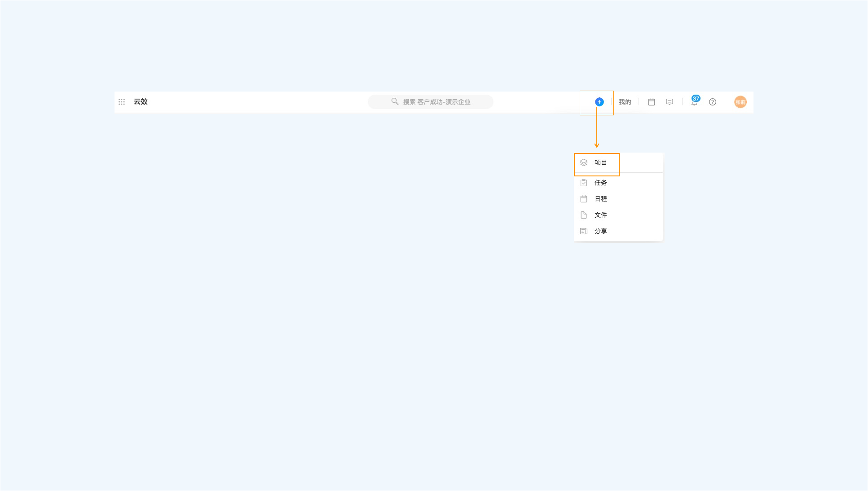The image size is (868, 491).
Task: Select 分享 in the create menu
Action: click(x=618, y=231)
